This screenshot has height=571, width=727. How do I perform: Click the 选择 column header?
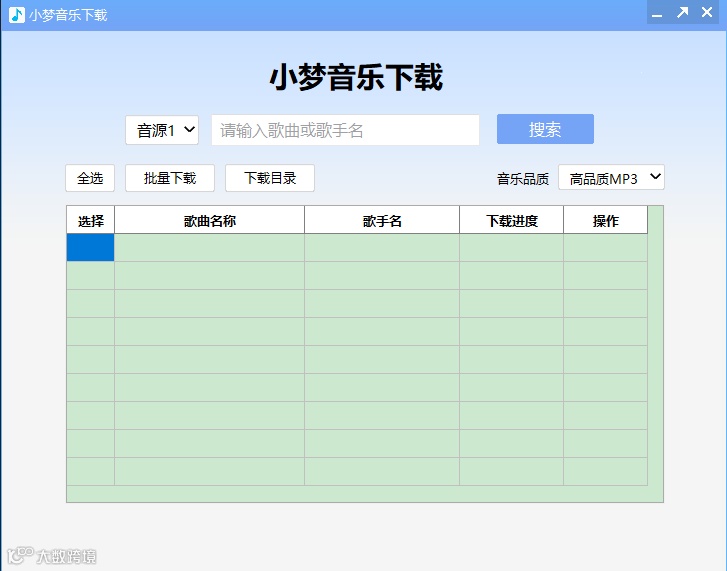tap(90, 220)
